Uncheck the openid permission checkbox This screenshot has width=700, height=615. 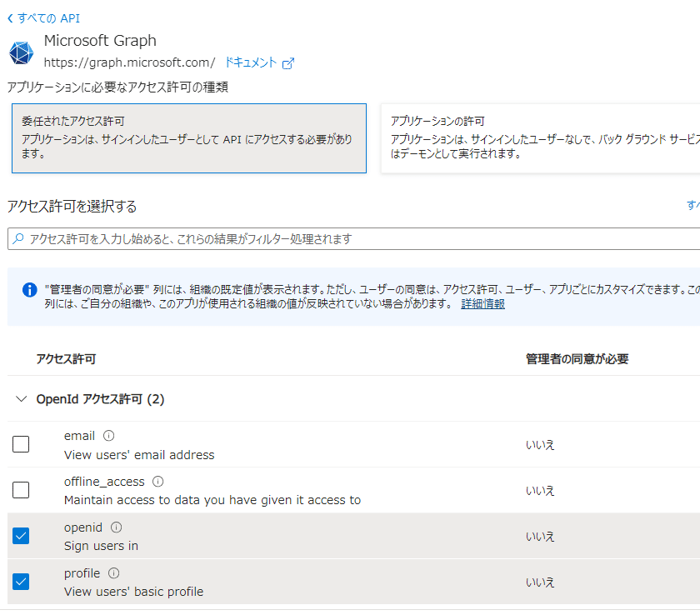pos(21,536)
